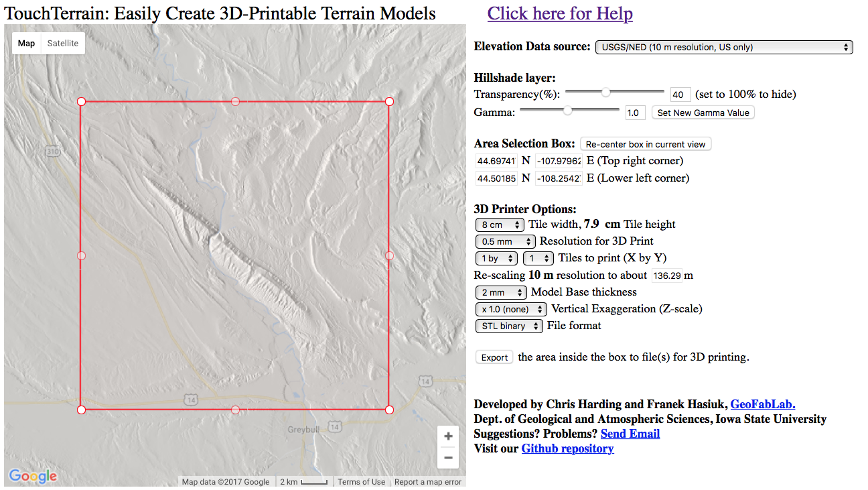This screenshot has height=490, width=868.
Task: Click the top right corner latitude field 44.69741
Action: [496, 161]
